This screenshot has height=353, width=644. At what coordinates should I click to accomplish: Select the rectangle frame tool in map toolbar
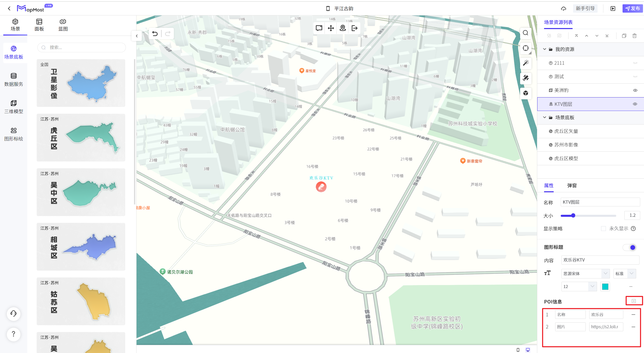click(319, 28)
